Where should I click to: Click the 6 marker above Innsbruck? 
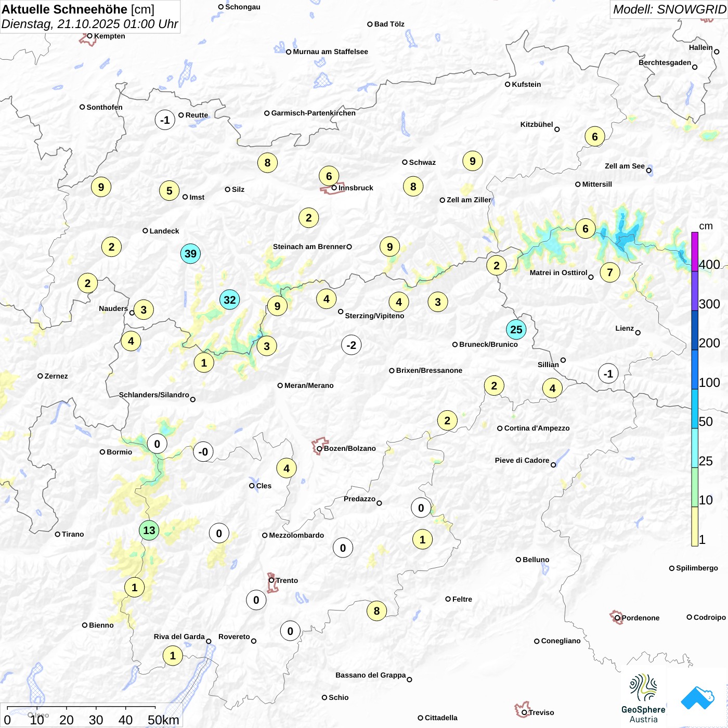click(x=329, y=176)
